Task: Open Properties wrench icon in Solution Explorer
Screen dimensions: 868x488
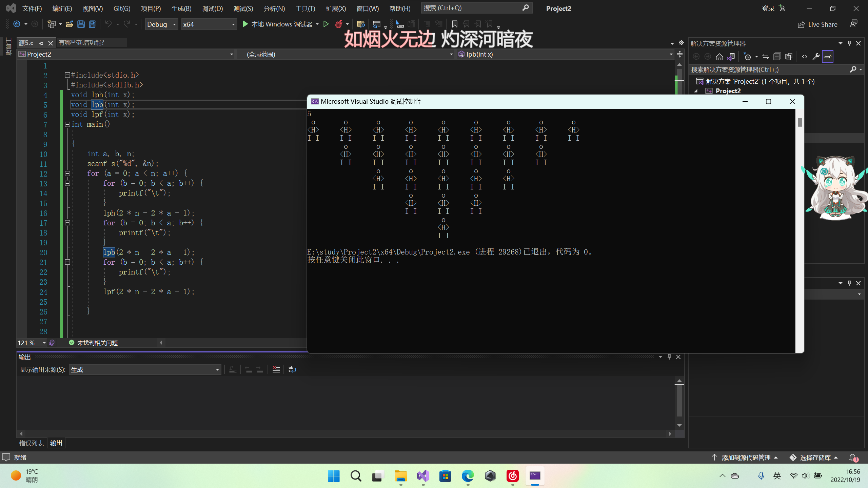Action: 816,57
